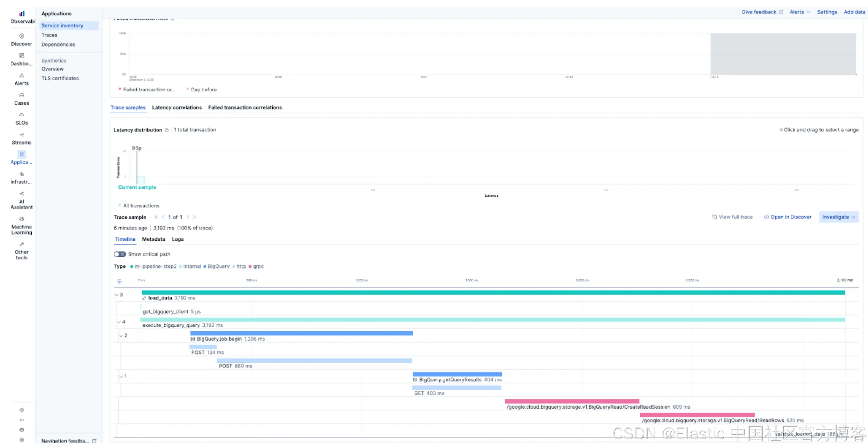Click View full trace
Image resolution: width=868 pixels, height=448 pixels.
click(x=732, y=217)
